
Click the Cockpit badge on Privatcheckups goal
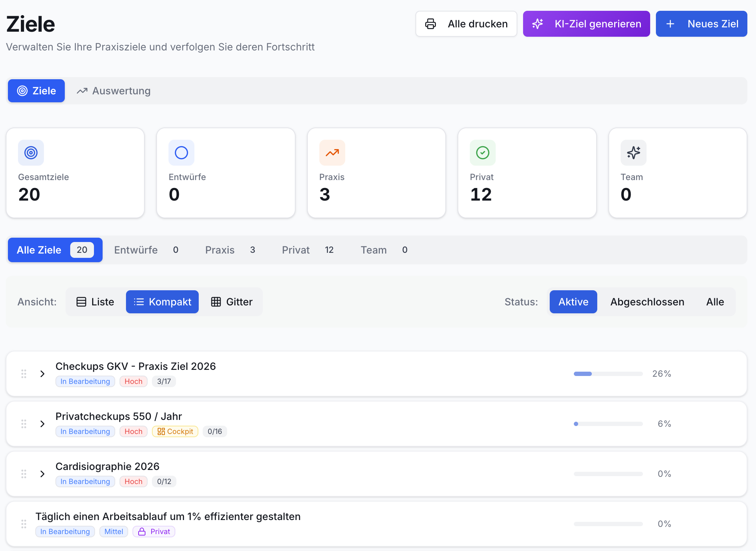point(175,431)
